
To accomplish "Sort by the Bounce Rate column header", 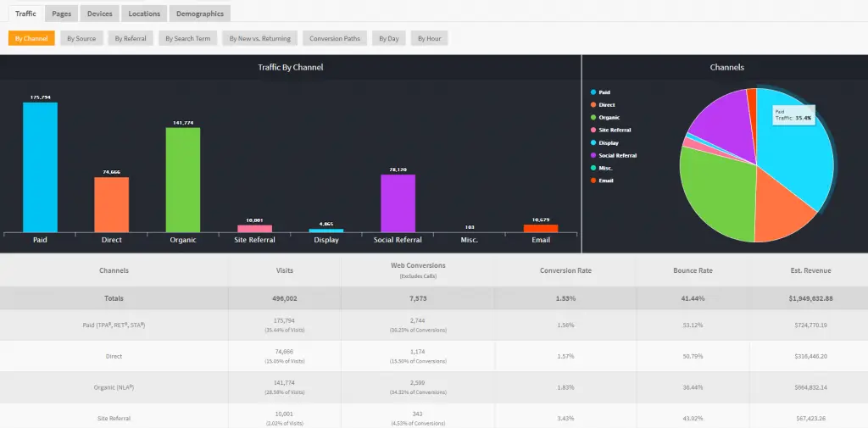I will coord(693,270).
